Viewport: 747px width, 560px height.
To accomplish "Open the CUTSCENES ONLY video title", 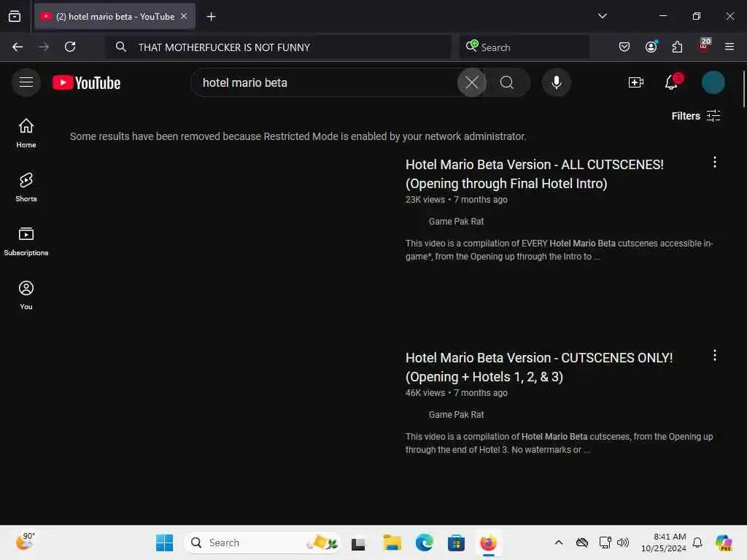I will (539, 367).
